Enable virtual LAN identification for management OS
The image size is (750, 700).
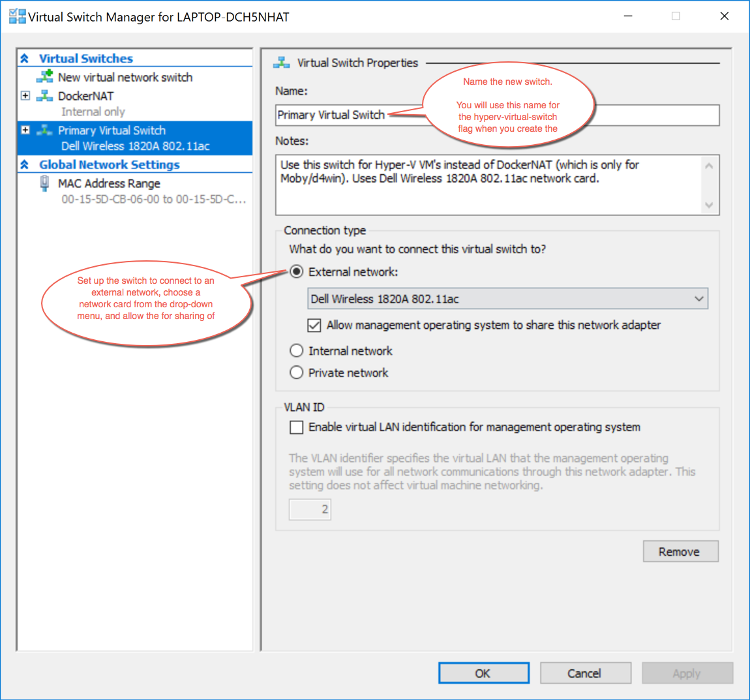(x=296, y=427)
